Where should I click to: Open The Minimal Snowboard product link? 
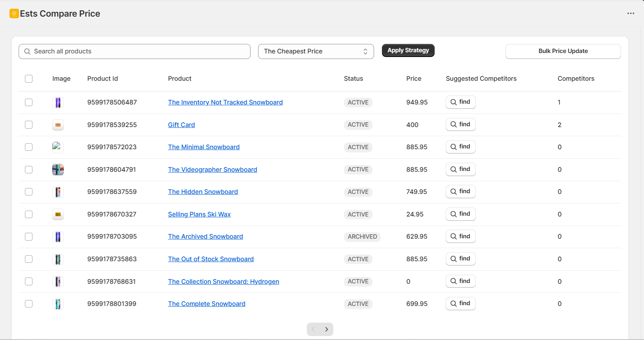(203, 147)
